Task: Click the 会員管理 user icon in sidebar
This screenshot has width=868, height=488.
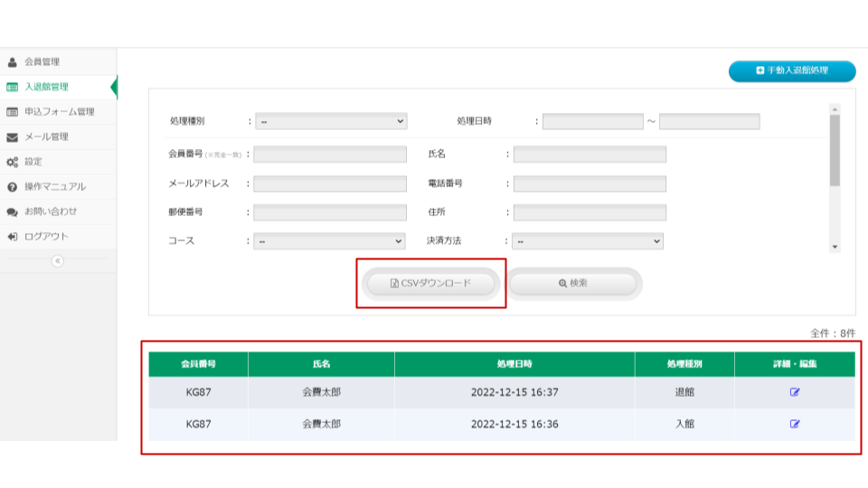Action: (12, 62)
